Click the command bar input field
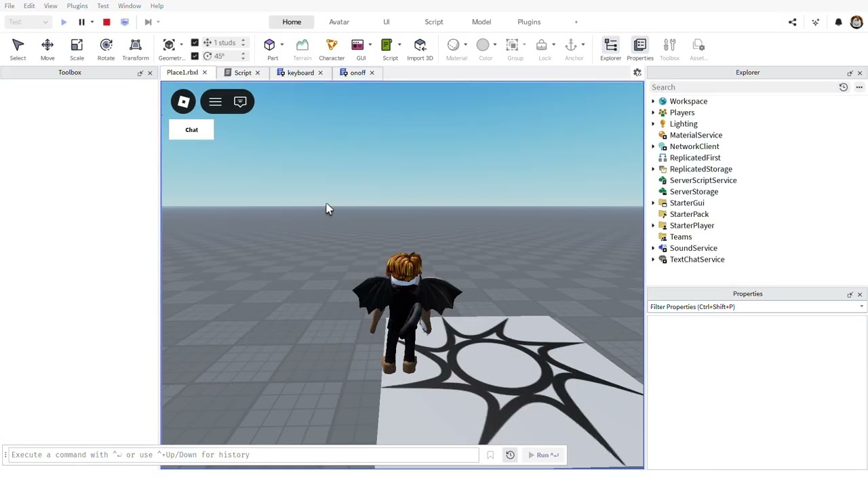Screen dimensions: 868x488 [243, 455]
